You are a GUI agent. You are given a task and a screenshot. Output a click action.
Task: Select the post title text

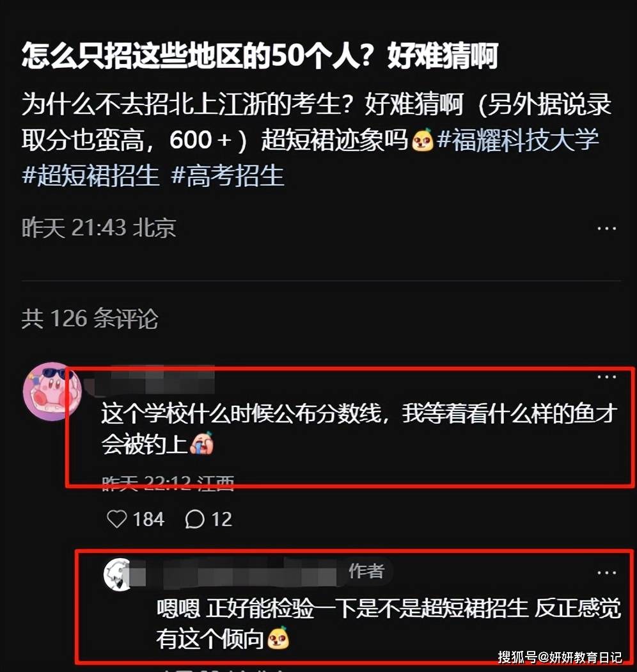[x=260, y=56]
